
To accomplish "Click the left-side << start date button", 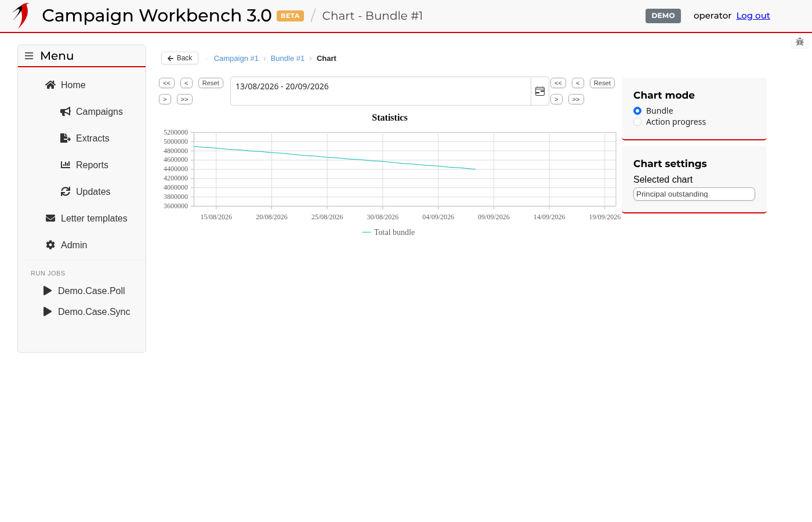I will (166, 83).
